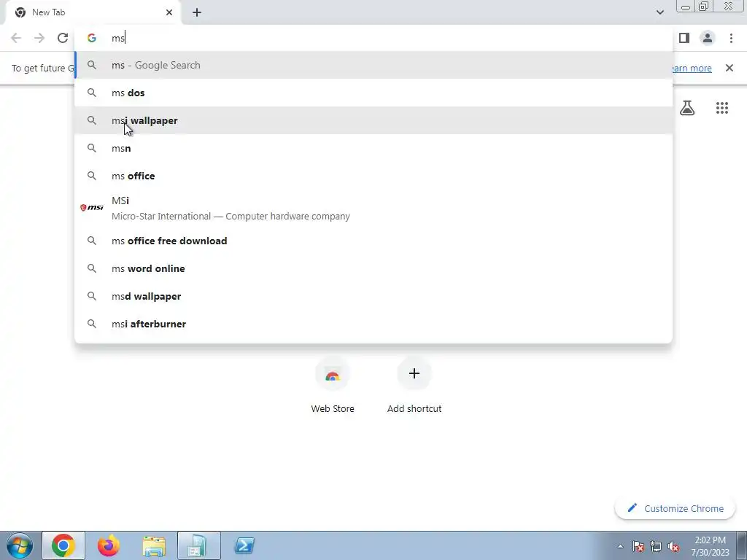The height and width of the screenshot is (560, 747).
Task: Go back with the back arrow
Action: [x=16, y=38]
